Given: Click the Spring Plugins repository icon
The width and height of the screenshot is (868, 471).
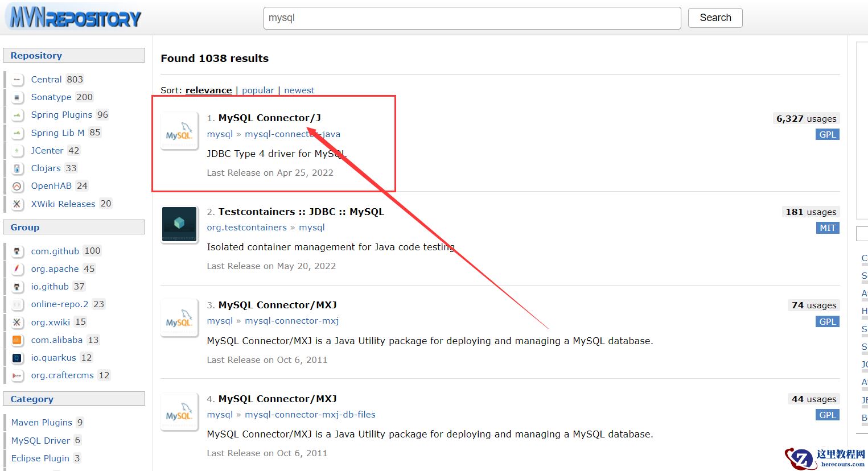Looking at the screenshot, I should pos(17,115).
